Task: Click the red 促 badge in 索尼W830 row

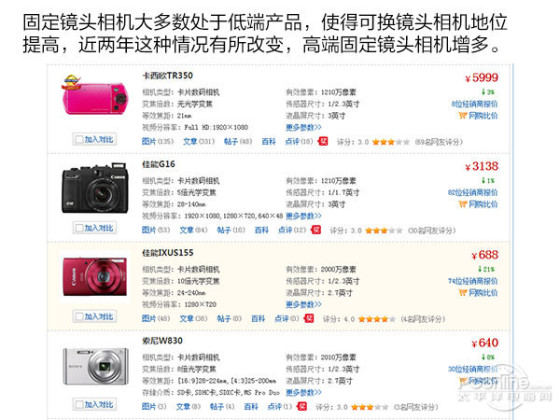Action: pos(302,406)
